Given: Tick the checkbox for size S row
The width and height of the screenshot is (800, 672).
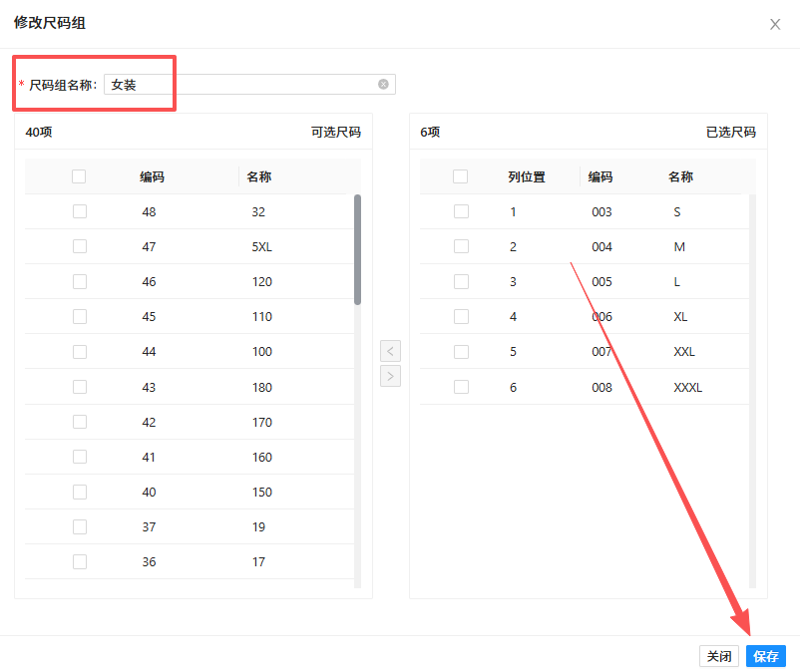Looking at the screenshot, I should coord(461,211).
